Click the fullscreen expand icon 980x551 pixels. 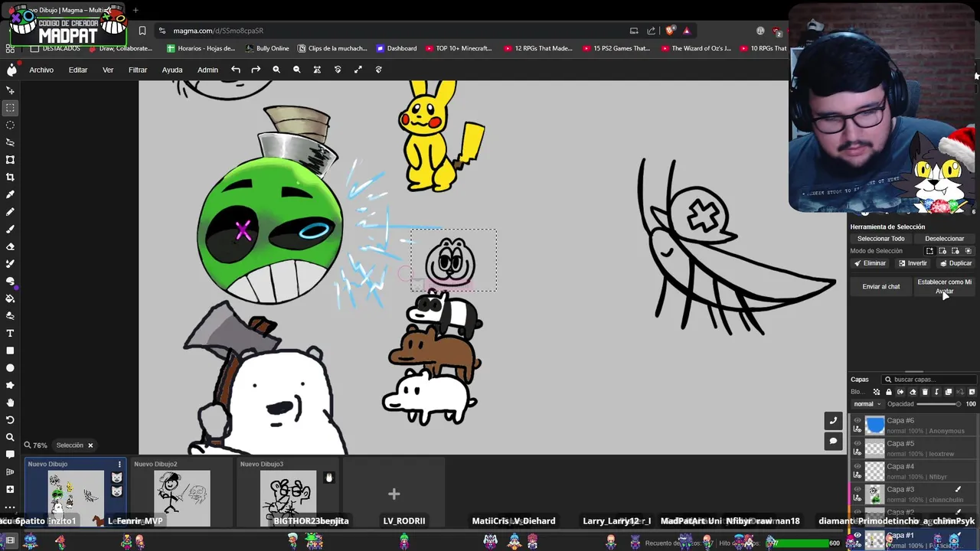coord(358,70)
